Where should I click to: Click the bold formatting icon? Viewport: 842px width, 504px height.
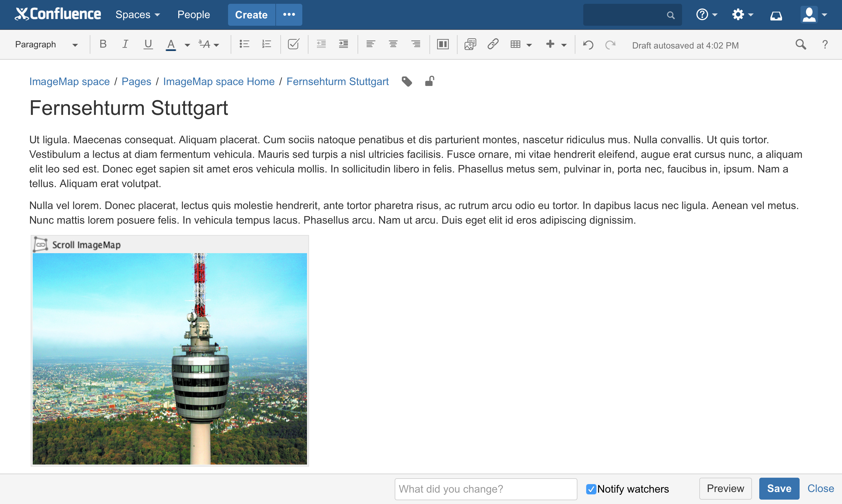point(103,45)
